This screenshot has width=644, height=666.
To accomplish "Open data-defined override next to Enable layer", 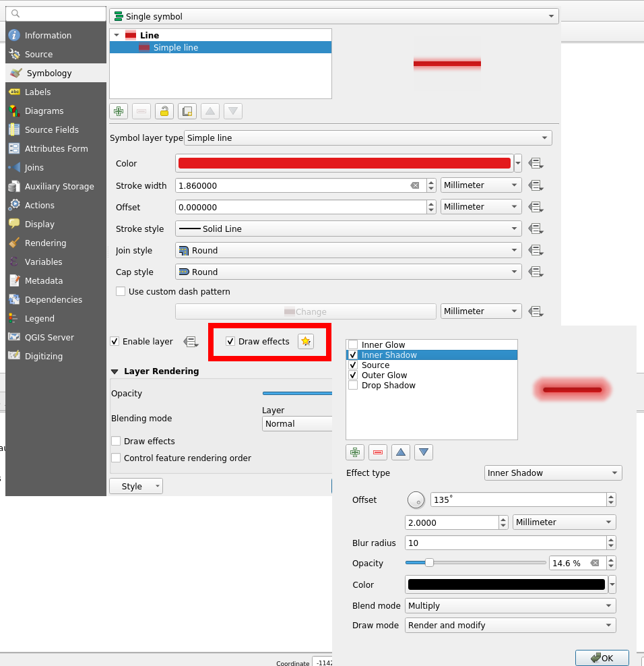I will tap(191, 342).
